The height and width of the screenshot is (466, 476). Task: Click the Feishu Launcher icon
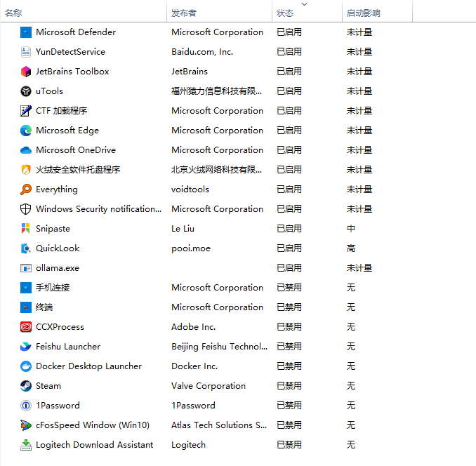pyautogui.click(x=26, y=347)
